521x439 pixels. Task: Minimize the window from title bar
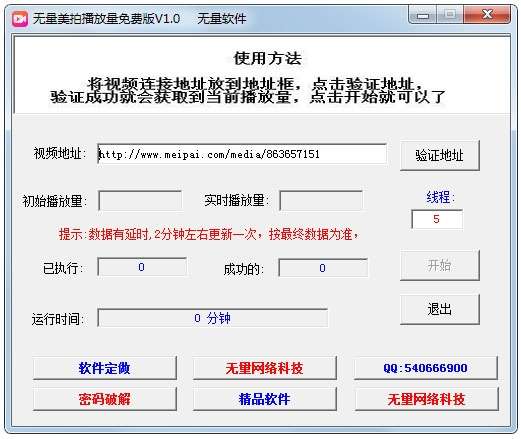tap(423, 15)
